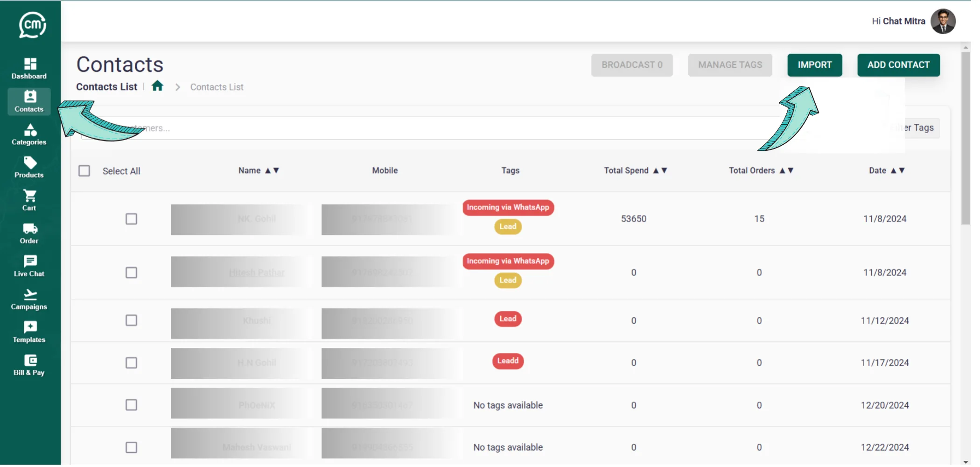
Task: Go to the Templates page
Action: [x=29, y=332]
